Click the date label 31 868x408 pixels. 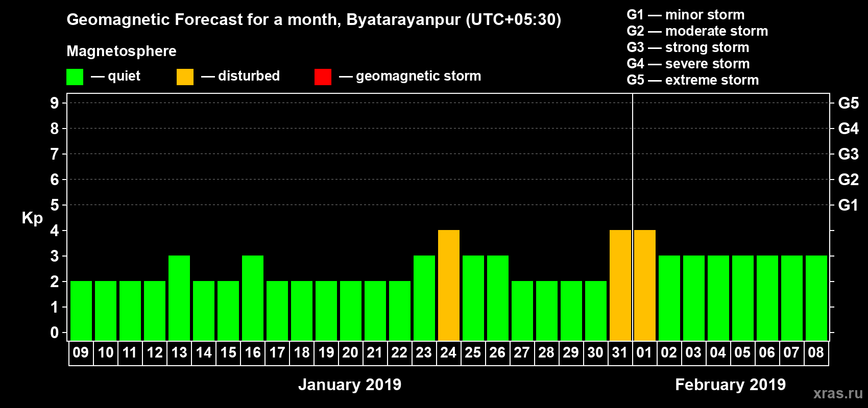click(x=620, y=352)
